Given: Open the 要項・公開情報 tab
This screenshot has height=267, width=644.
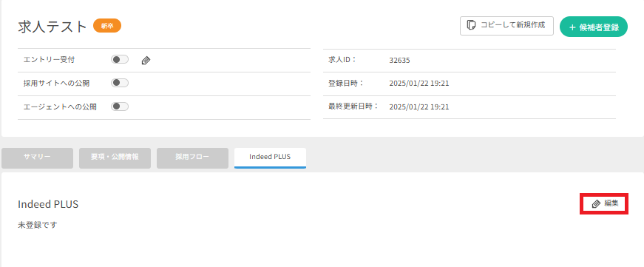Looking at the screenshot, I should click(x=115, y=158).
